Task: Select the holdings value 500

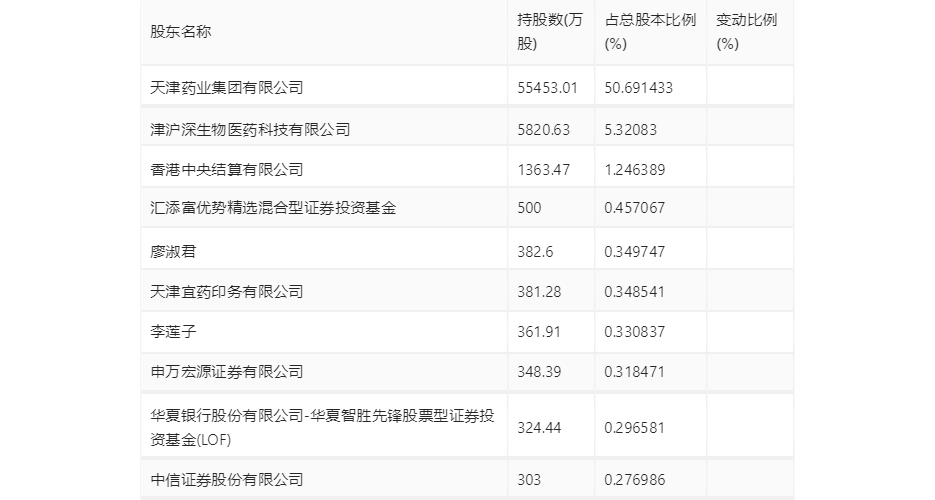Action: [529, 207]
